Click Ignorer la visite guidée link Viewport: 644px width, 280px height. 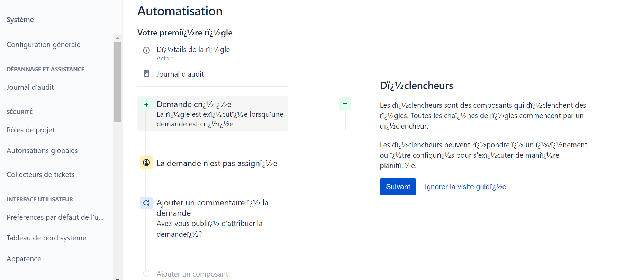pos(465,187)
